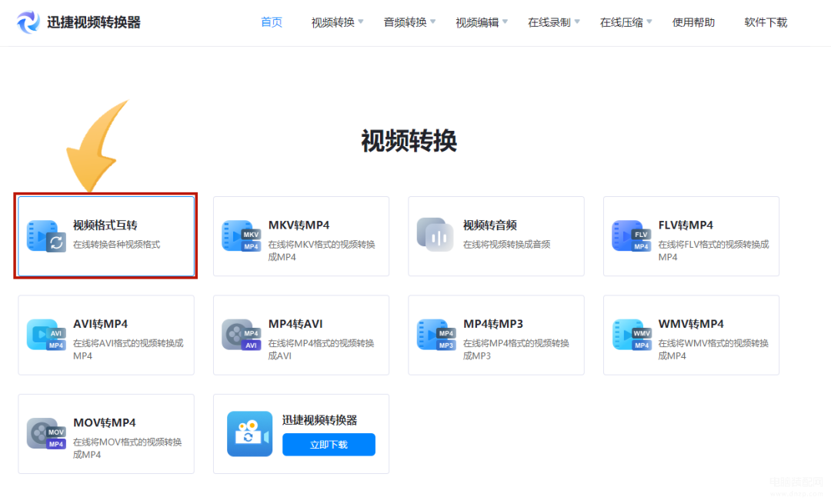The height and width of the screenshot is (504, 831).
Task: Open the MKV转MP4 title link
Action: 299,225
